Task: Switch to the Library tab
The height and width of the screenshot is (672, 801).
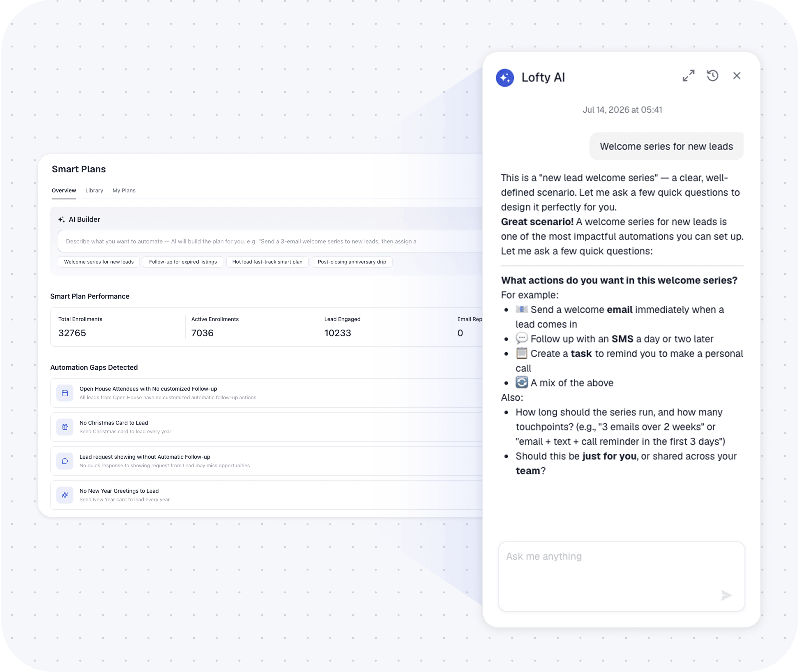Action: 94,190
